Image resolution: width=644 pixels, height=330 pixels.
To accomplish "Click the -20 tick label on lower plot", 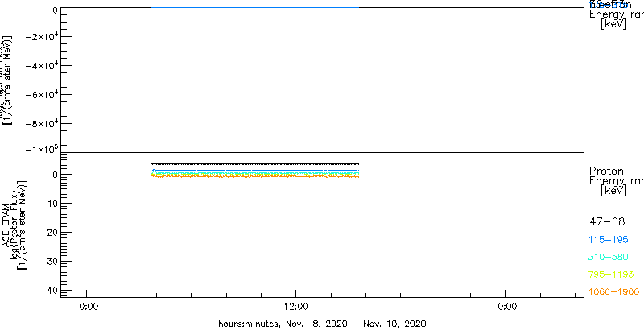I will [48, 233].
